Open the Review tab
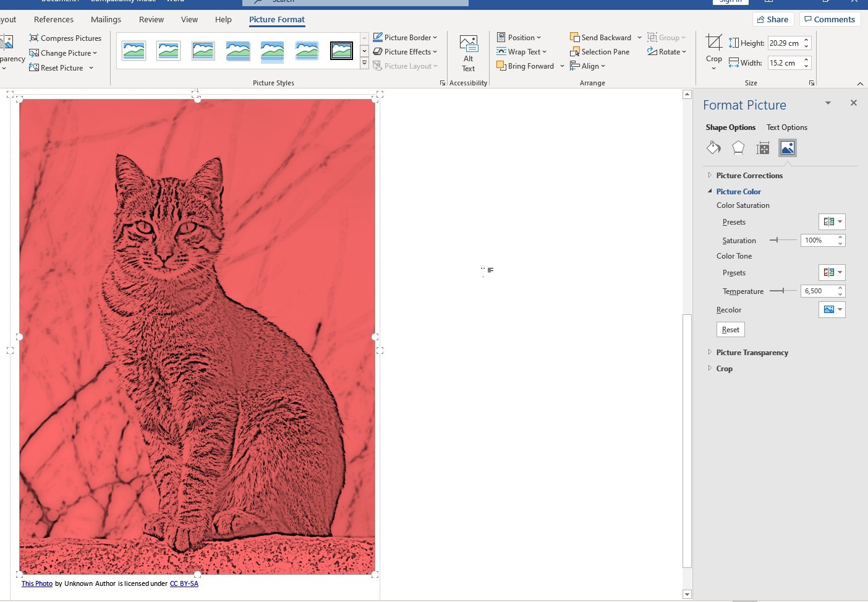Image resolution: width=868 pixels, height=602 pixels. (151, 20)
